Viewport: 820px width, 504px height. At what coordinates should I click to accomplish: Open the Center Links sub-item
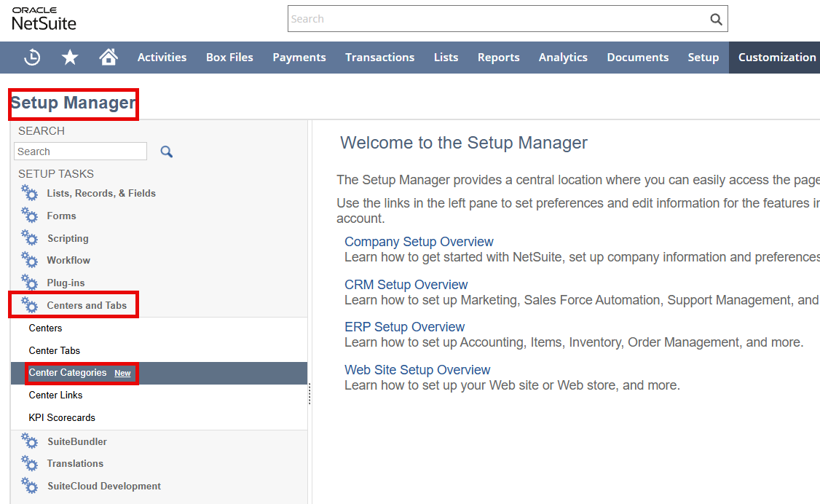click(55, 395)
